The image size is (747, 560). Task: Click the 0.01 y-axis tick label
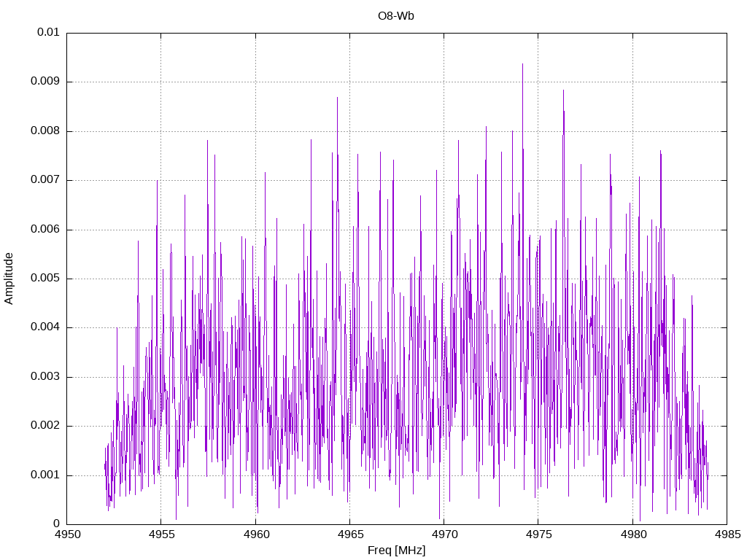tap(49, 32)
